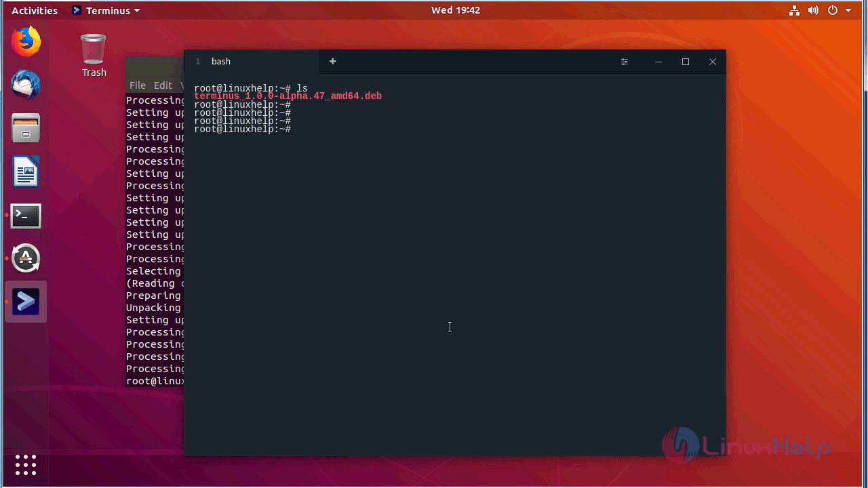Viewport: 868px width, 488px height.
Task: Select the bash tab
Action: pos(252,61)
